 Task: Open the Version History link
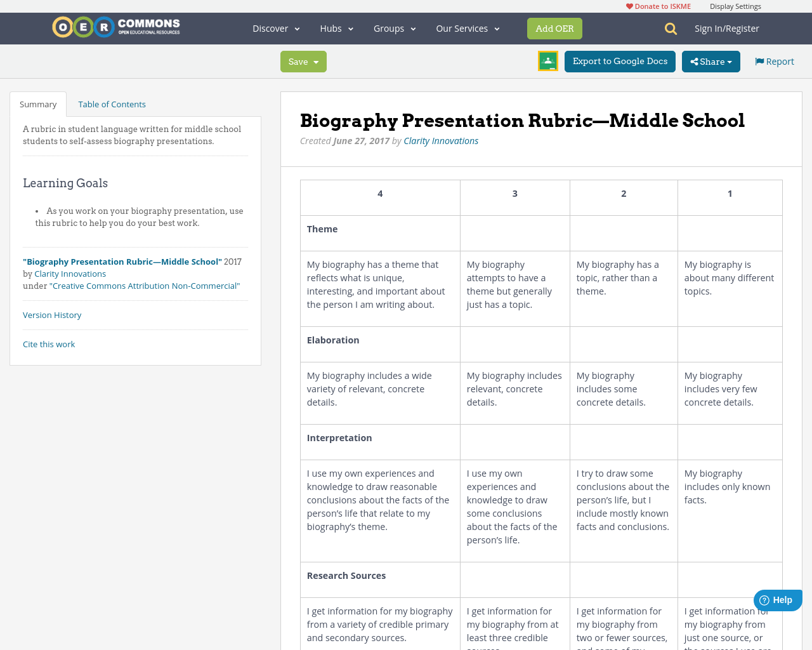click(52, 314)
